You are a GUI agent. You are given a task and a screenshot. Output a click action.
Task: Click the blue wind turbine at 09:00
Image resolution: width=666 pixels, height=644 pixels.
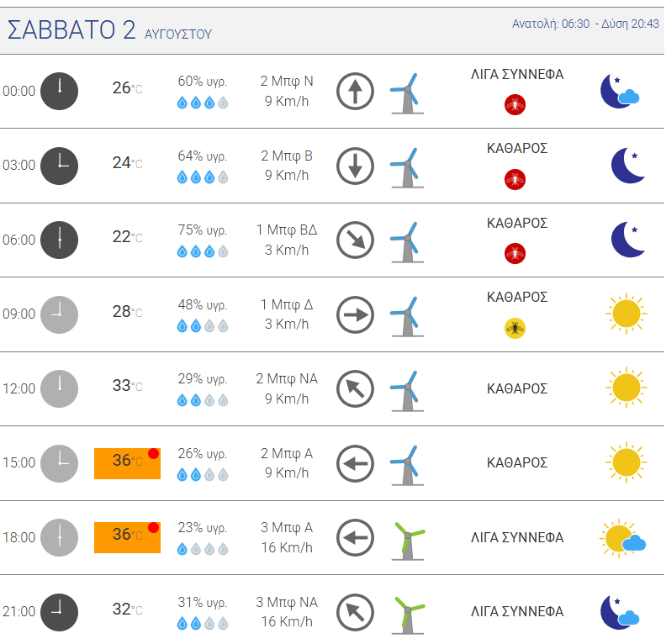pos(407,317)
